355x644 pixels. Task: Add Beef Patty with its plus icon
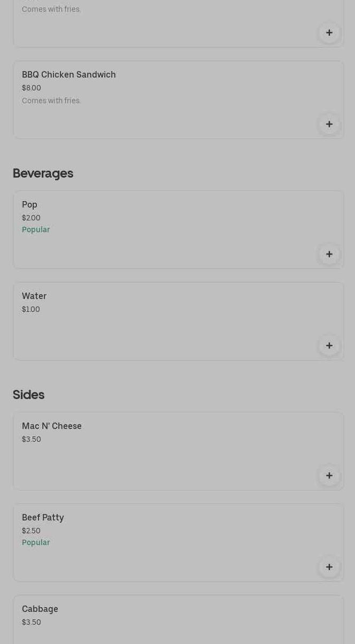[x=329, y=567]
